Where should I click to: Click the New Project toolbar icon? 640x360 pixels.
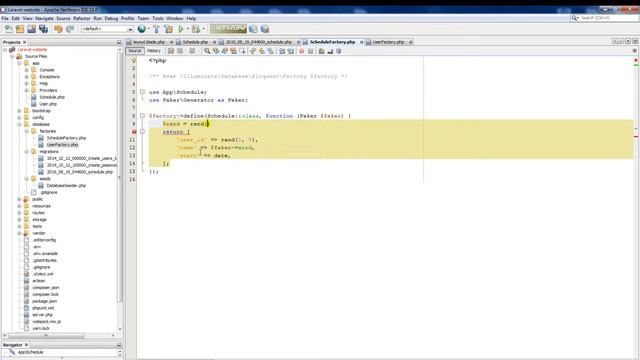(x=20, y=29)
